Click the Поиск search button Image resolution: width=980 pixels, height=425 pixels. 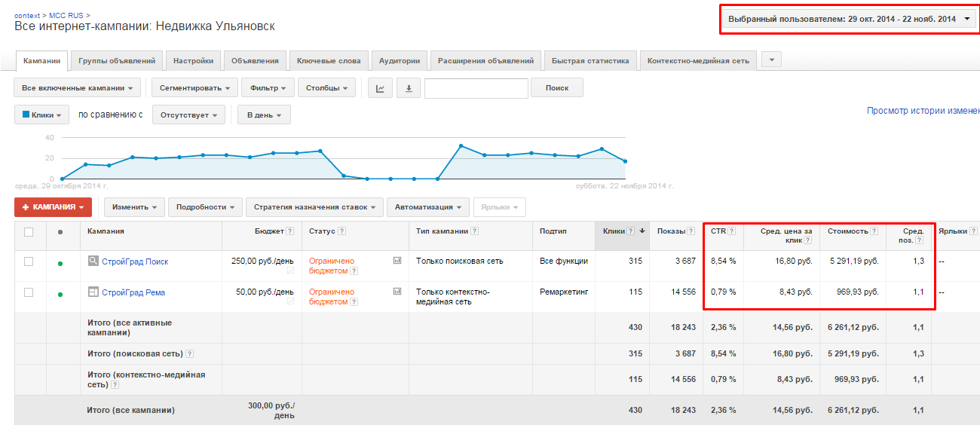tap(557, 88)
